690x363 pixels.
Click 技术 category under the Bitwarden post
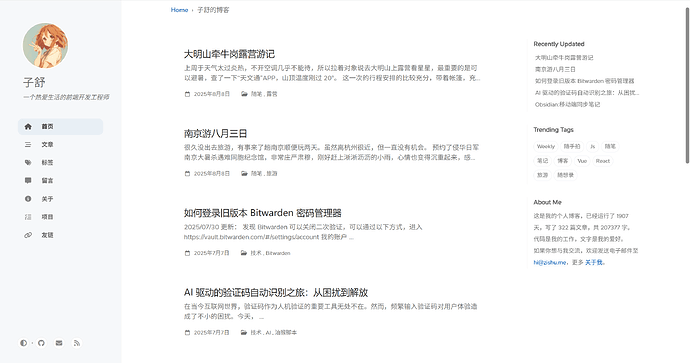pyautogui.click(x=256, y=253)
